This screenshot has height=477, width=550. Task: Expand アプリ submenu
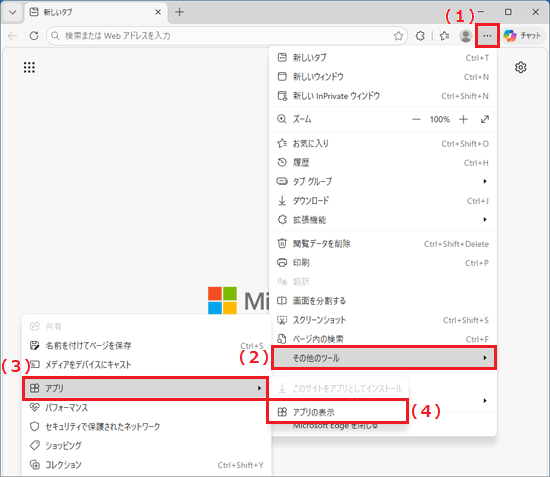[x=146, y=388]
